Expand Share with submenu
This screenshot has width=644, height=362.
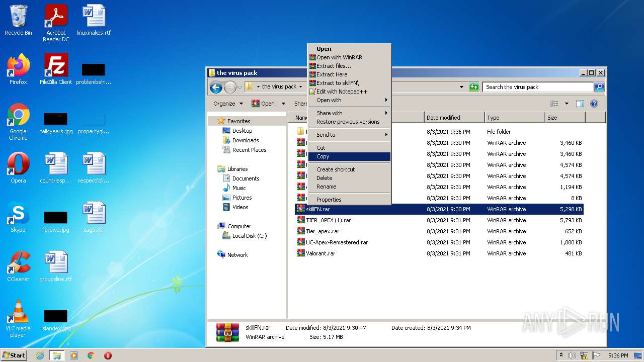tap(349, 113)
